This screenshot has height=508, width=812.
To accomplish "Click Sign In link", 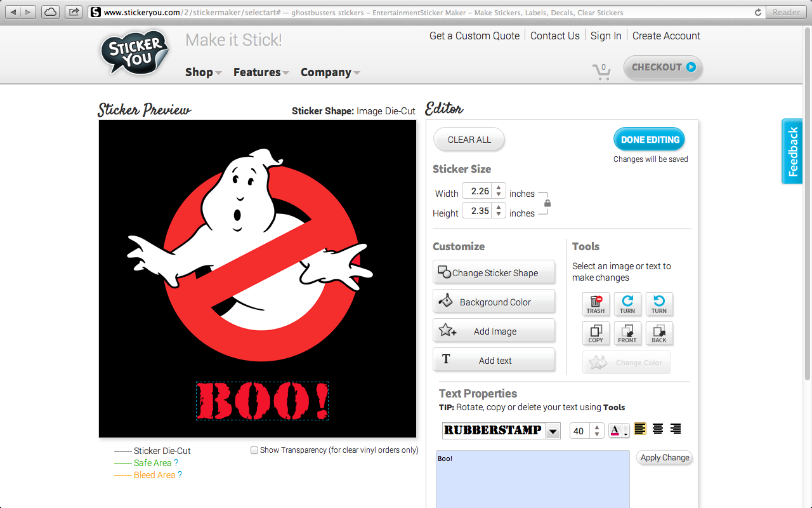I will click(x=606, y=36).
